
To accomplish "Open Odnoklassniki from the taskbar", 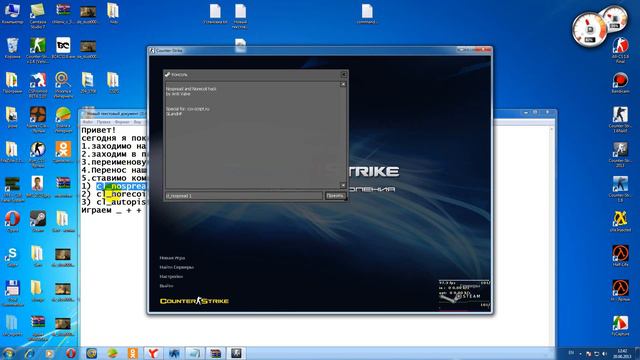I will click(x=133, y=353).
